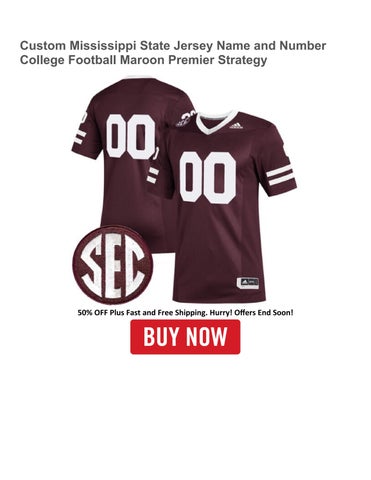Image resolution: width=371 pixels, height=480 pixels.
Task: Click the Adidas jock tag at jersey hem
Action: click(x=248, y=283)
